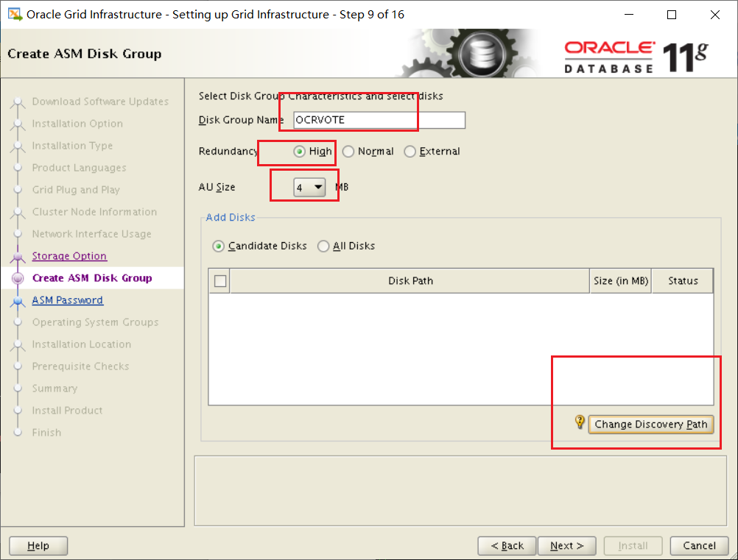Click the Finish step
The width and height of the screenshot is (738, 560).
(x=46, y=433)
